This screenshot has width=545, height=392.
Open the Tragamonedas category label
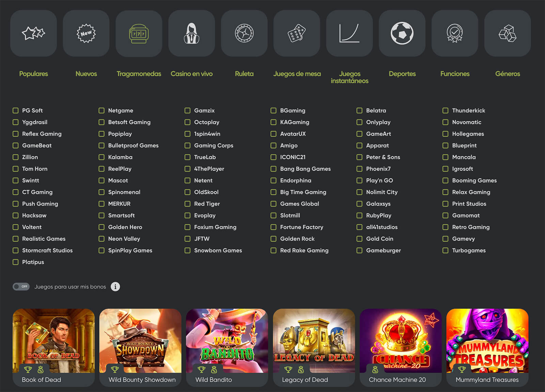tap(139, 74)
